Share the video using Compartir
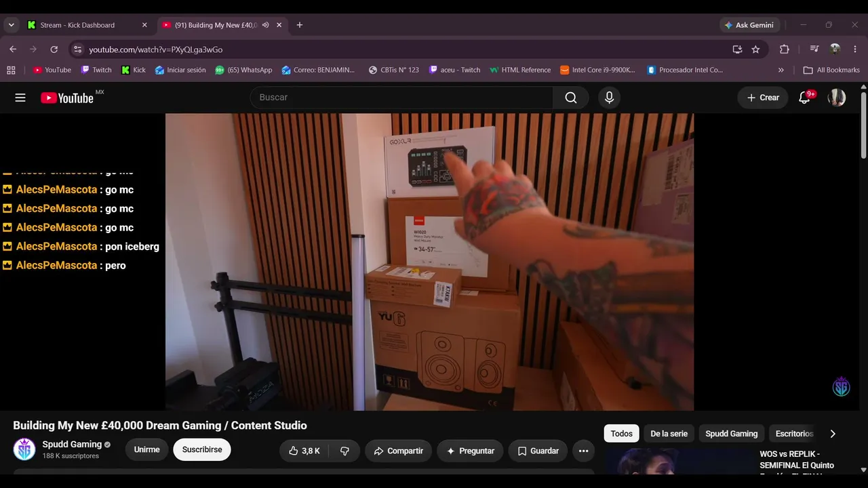Viewport: 868px width, 488px height. (x=398, y=451)
